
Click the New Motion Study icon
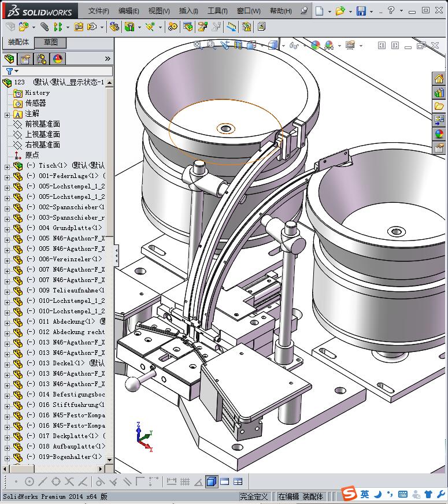tap(173, 27)
